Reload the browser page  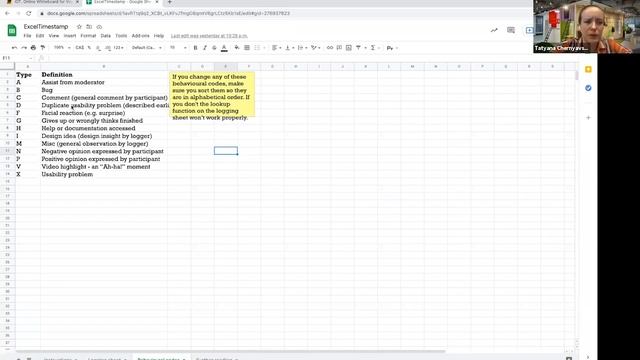click(x=29, y=13)
